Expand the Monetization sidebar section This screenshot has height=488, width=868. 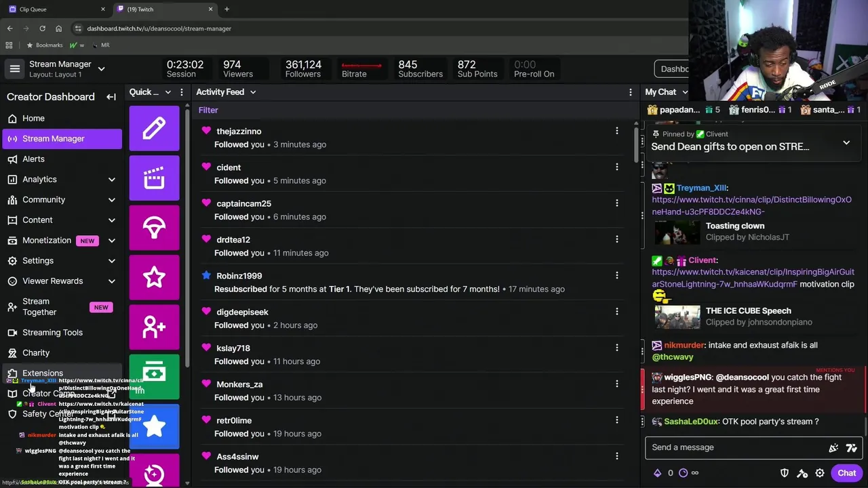pos(112,241)
